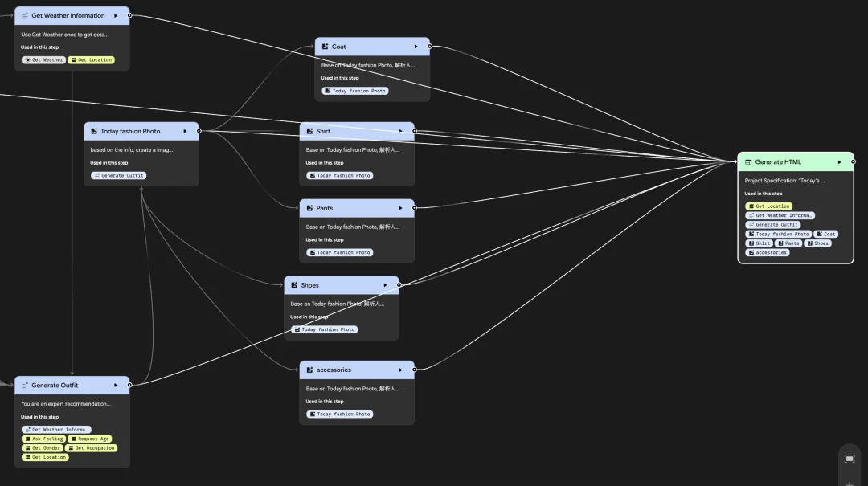Click the accessories chip inside Generate HTML

768,252
